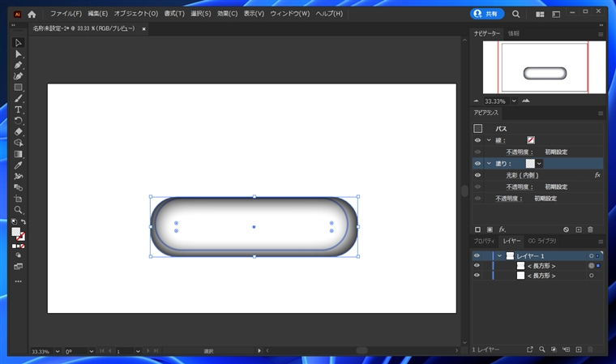Screen dimensions: 616x364
Task: Delete selected item in Appearance panel
Action: [590, 229]
